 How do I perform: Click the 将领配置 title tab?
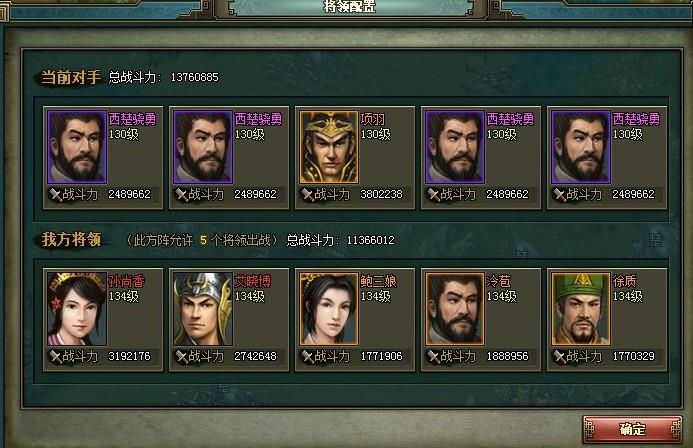[x=349, y=6]
